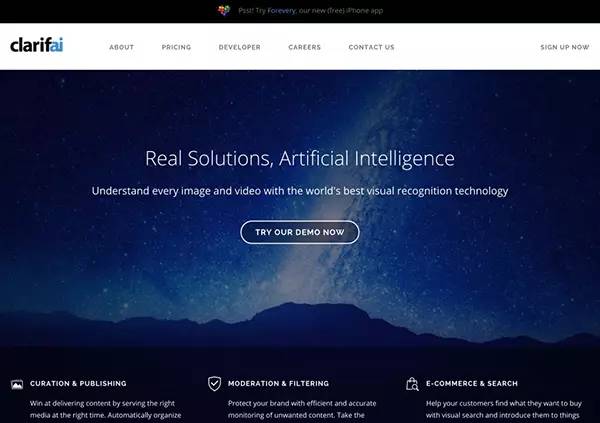The image size is (600, 423).
Task: Click Sign Up Now
Action: pyautogui.click(x=564, y=47)
